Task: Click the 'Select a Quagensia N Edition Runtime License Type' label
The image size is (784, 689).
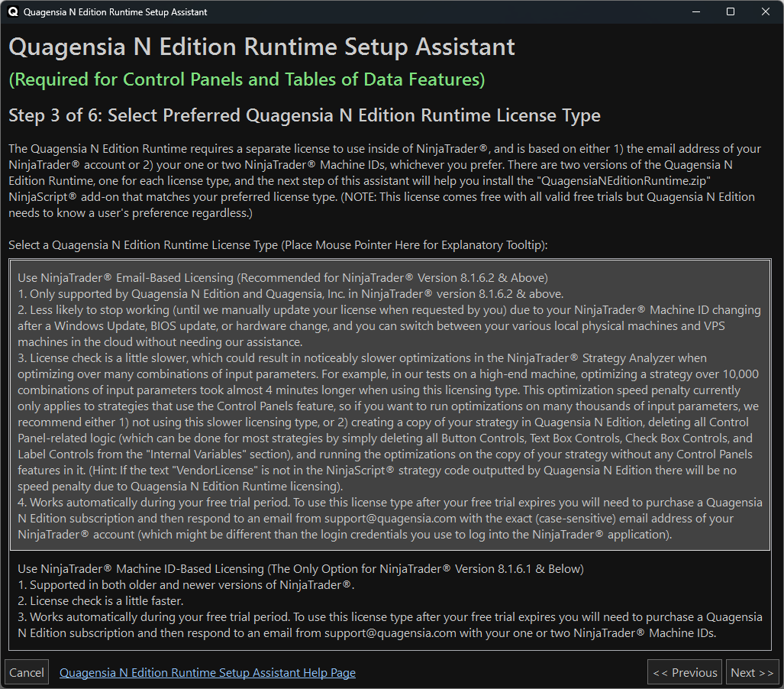Action: click(x=278, y=244)
